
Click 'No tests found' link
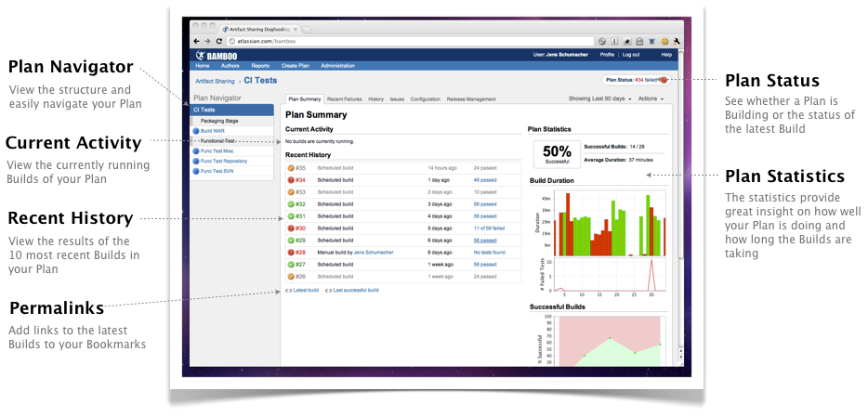click(490, 253)
